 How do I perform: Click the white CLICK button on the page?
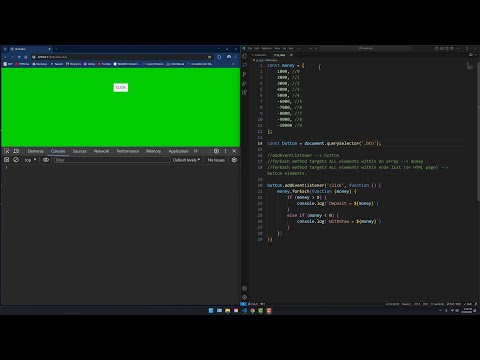(x=121, y=87)
